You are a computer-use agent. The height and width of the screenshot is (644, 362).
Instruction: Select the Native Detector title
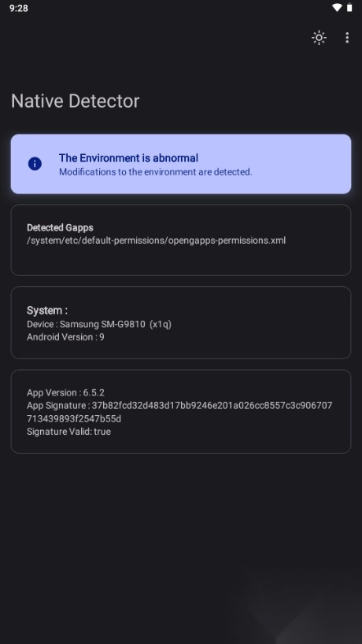(76, 101)
